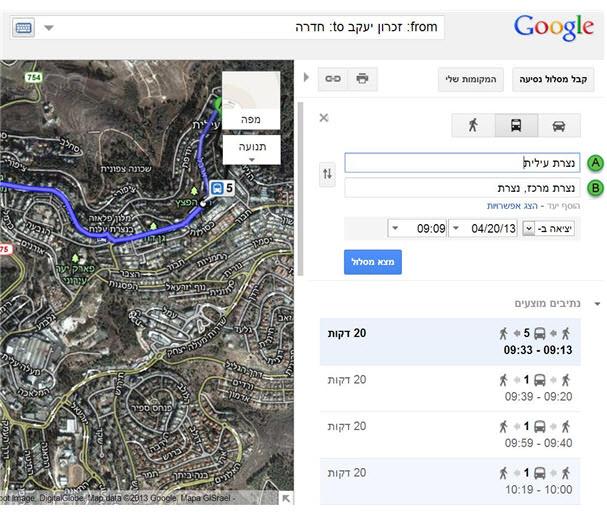Screen dimensions: 607x514
Task: Click 'קבל מסלול נסיעה' (Get directions) button
Action: pos(553,79)
